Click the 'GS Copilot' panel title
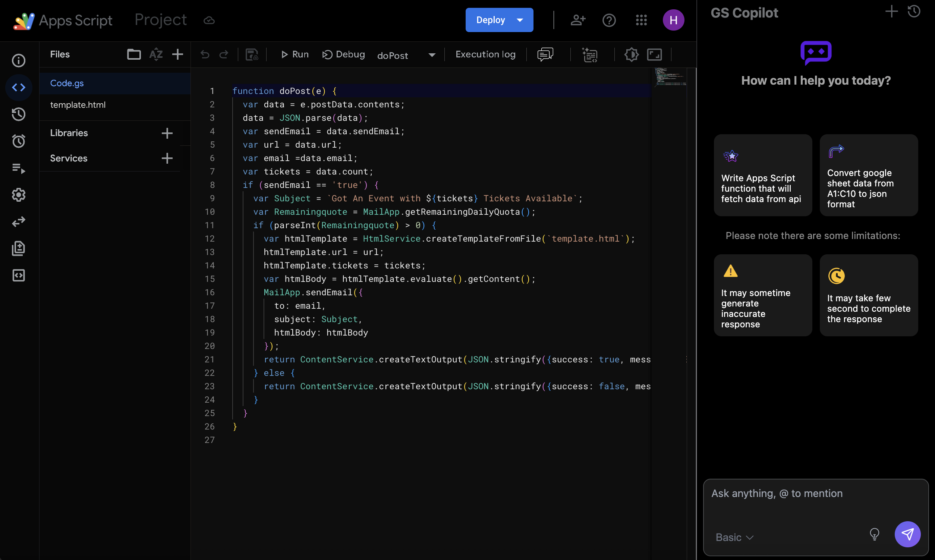Screen dimensions: 935x560 click(x=744, y=13)
